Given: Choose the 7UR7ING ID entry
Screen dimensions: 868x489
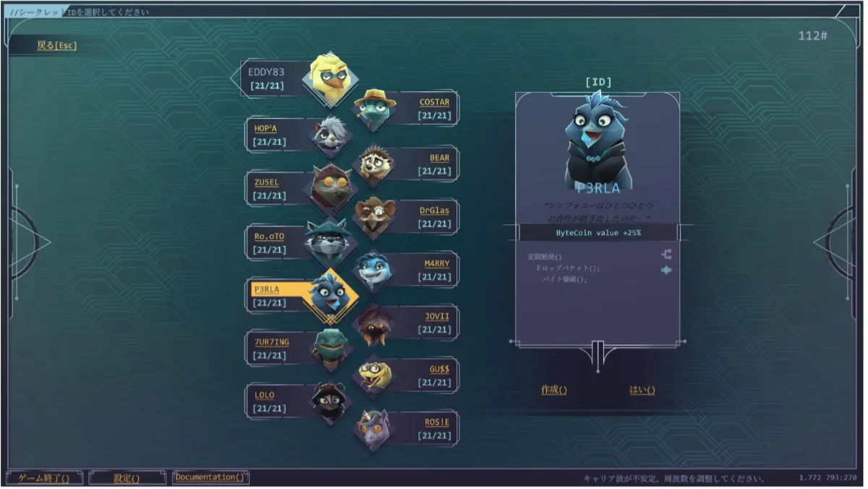Looking at the screenshot, I should tap(271, 341).
